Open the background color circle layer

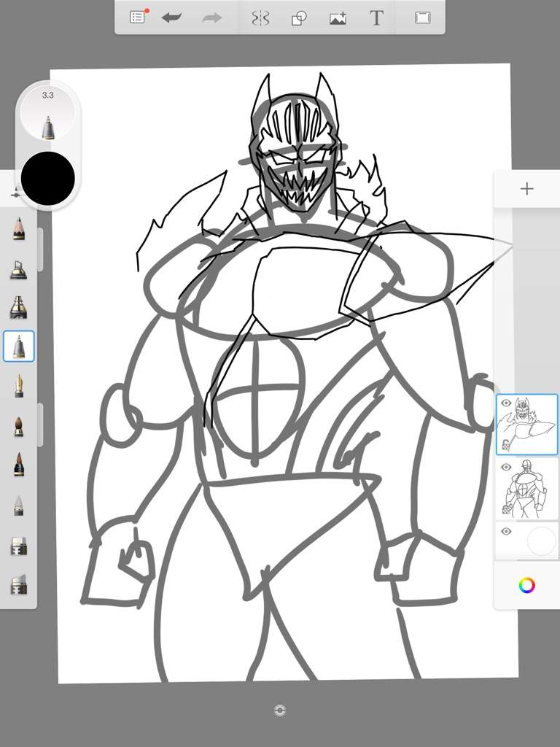(542, 541)
